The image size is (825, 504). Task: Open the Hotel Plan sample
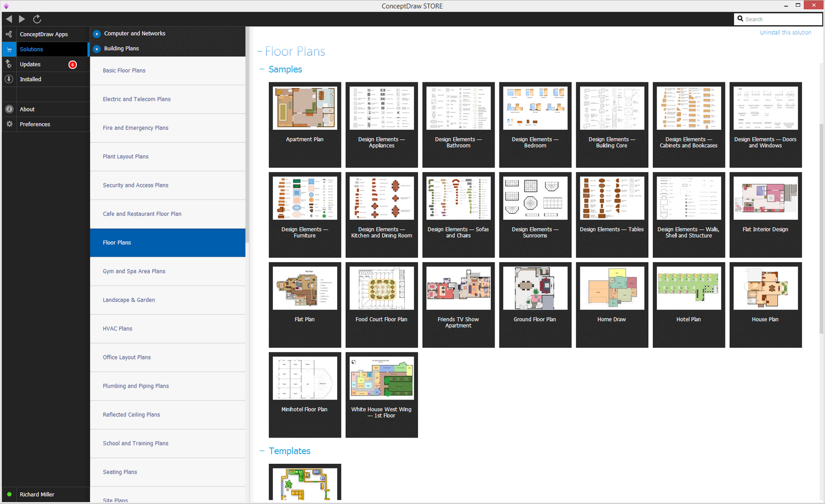point(689,305)
